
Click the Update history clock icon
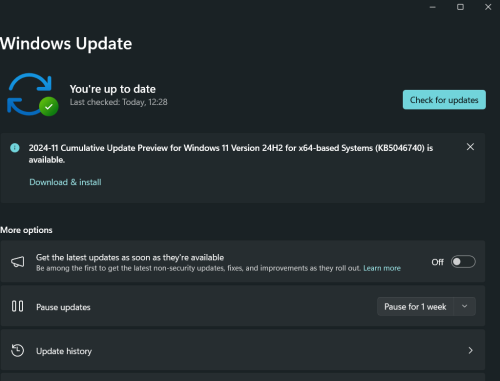[x=17, y=350]
